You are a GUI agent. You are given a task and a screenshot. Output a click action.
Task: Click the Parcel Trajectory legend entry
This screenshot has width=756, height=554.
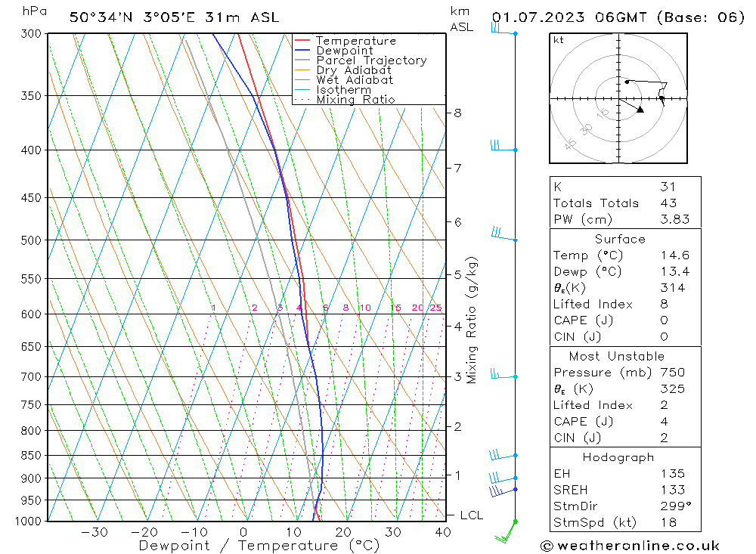pyautogui.click(x=361, y=60)
